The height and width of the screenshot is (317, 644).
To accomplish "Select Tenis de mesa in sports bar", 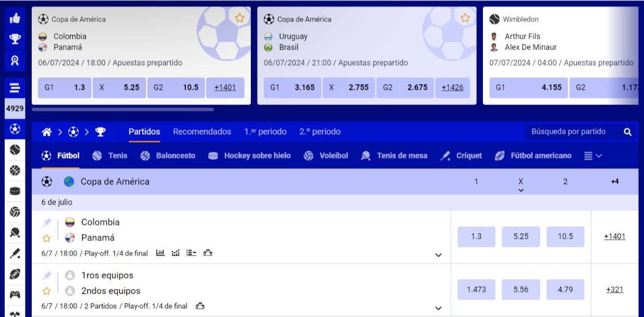I will click(394, 156).
